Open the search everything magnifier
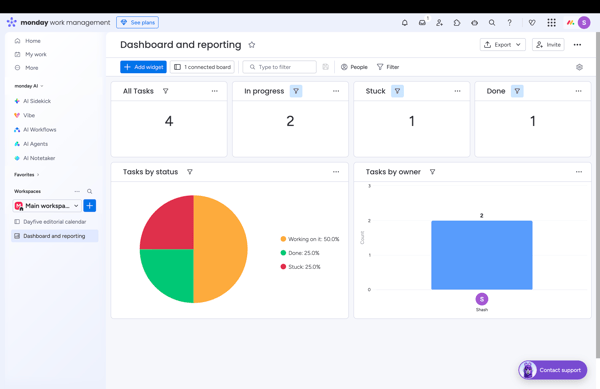The image size is (600, 389). coord(492,23)
